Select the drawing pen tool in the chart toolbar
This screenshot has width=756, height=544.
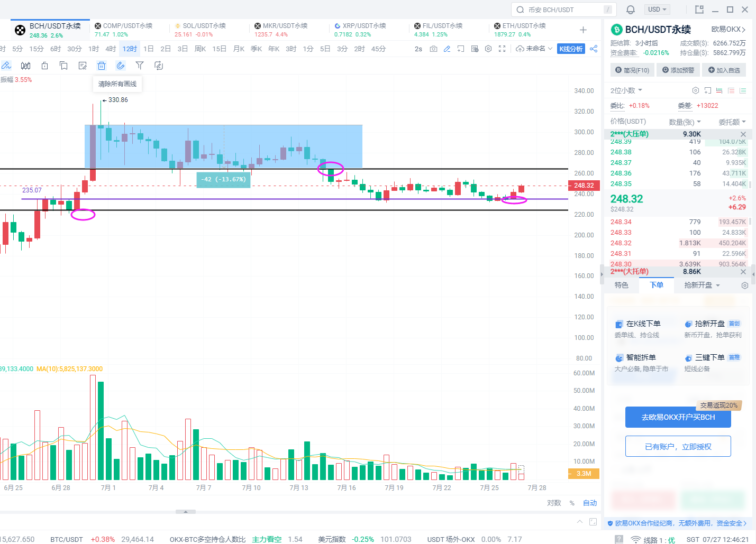(x=6, y=66)
